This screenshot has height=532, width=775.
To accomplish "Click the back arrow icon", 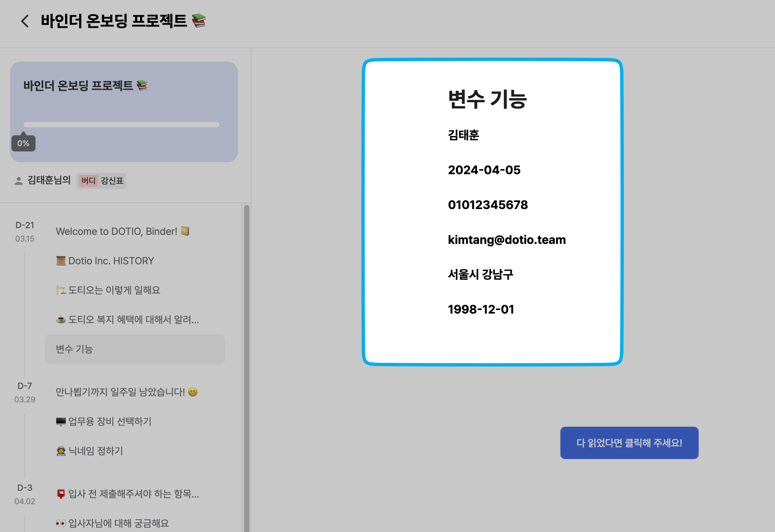I will click(x=25, y=21).
